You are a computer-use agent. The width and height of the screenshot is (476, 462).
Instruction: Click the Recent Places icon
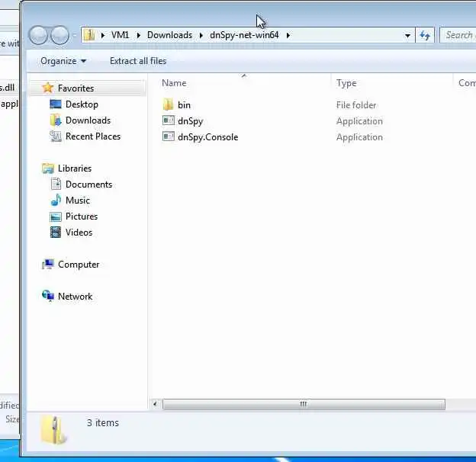(56, 136)
